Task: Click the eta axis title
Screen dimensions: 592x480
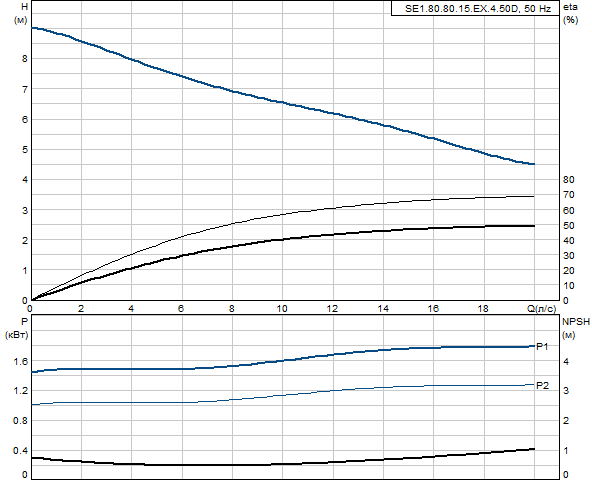Action: [570, 7]
